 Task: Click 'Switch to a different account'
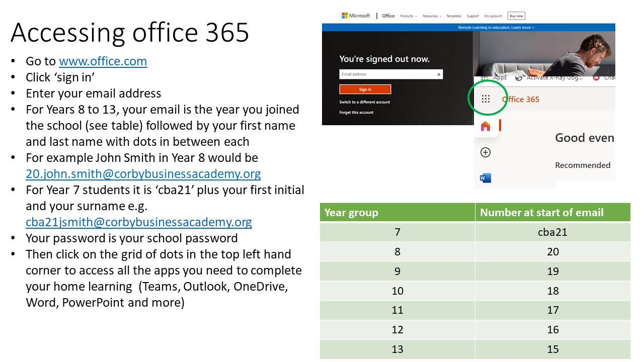tap(365, 102)
